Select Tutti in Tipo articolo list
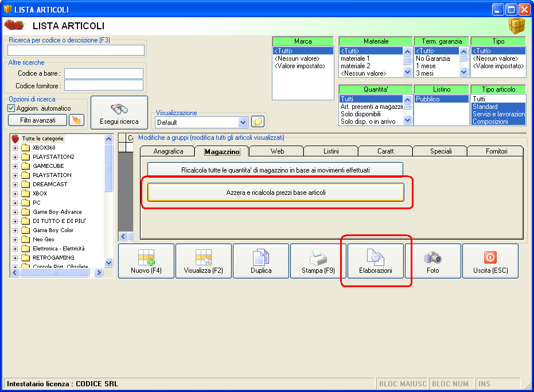The height and width of the screenshot is (392, 534). coord(498,99)
